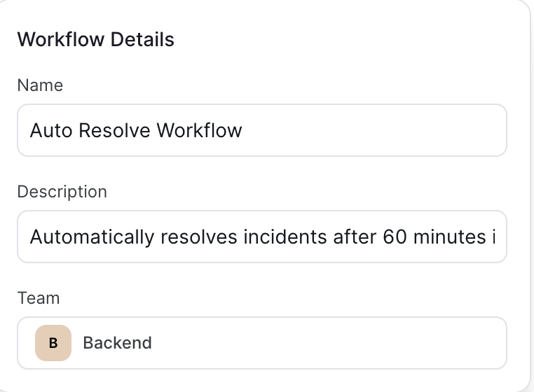The image size is (534, 392).
Task: Click empty area right of Backend in Team box
Action: 327,343
